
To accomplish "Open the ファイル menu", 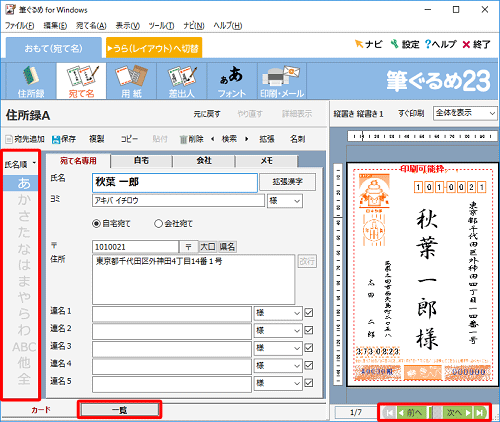I will [20, 25].
